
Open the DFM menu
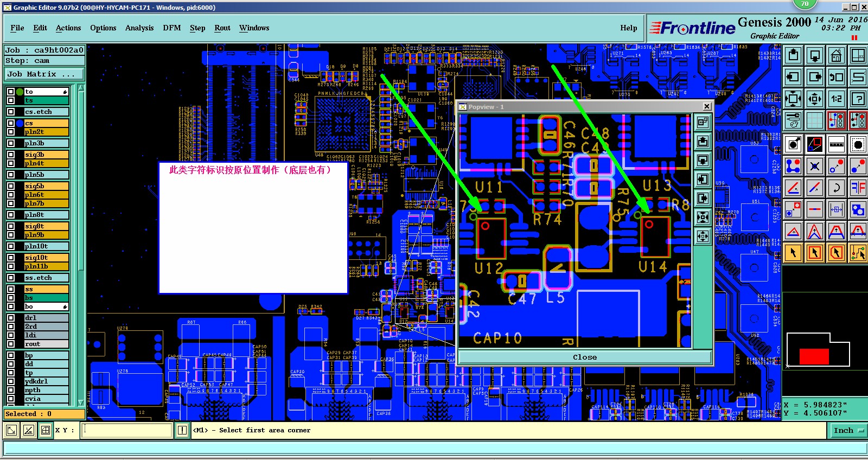(172, 28)
